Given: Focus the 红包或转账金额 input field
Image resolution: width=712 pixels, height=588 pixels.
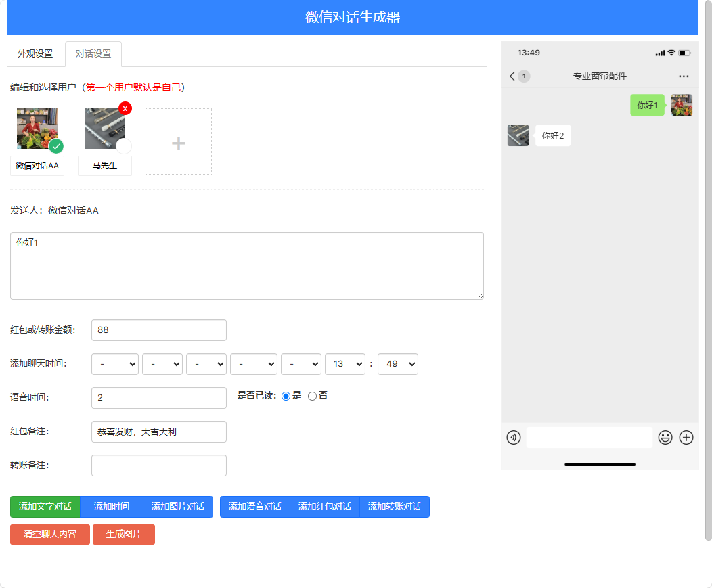Looking at the screenshot, I should 159,330.
